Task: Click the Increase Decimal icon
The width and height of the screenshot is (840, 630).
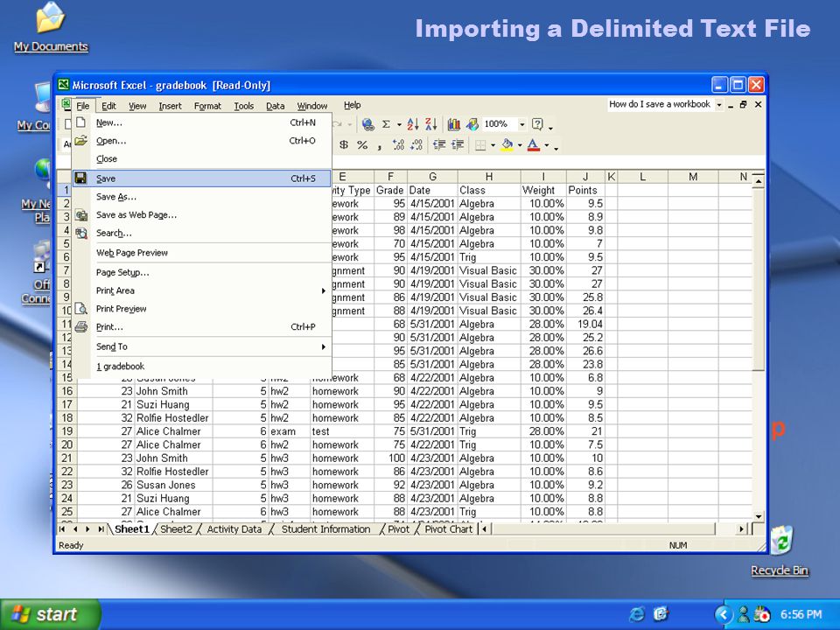Action: (x=398, y=145)
